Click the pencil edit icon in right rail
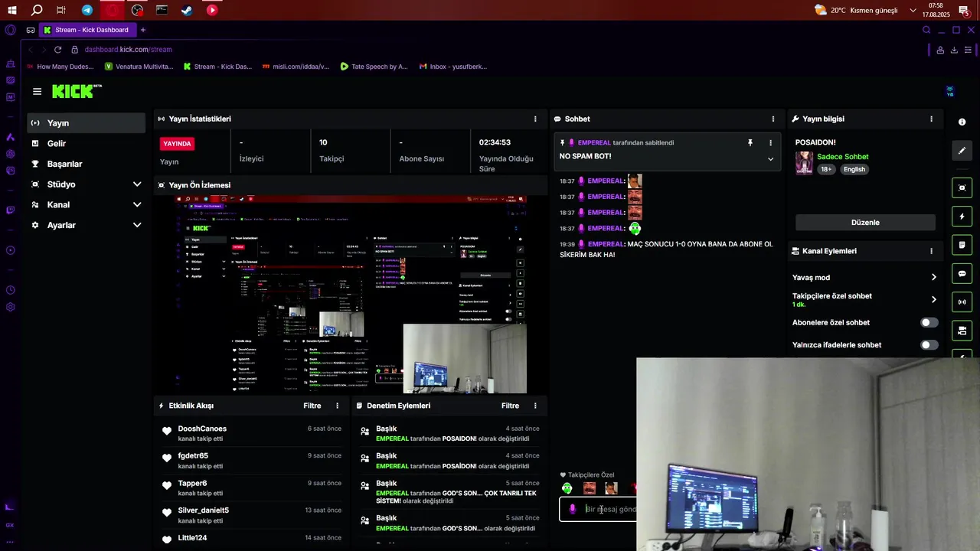Viewport: 980px width, 551px height. click(962, 150)
